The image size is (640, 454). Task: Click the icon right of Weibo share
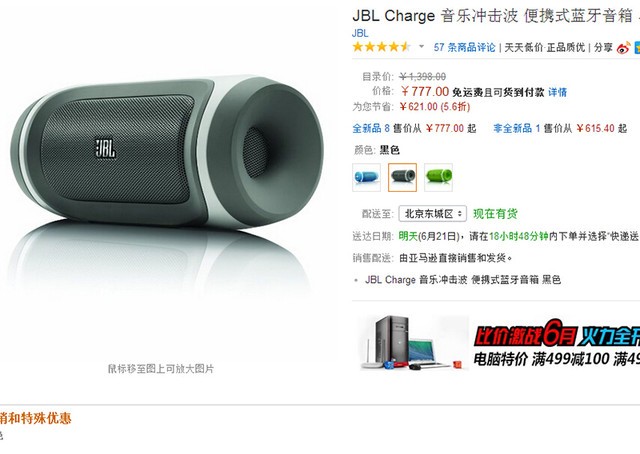click(x=637, y=48)
